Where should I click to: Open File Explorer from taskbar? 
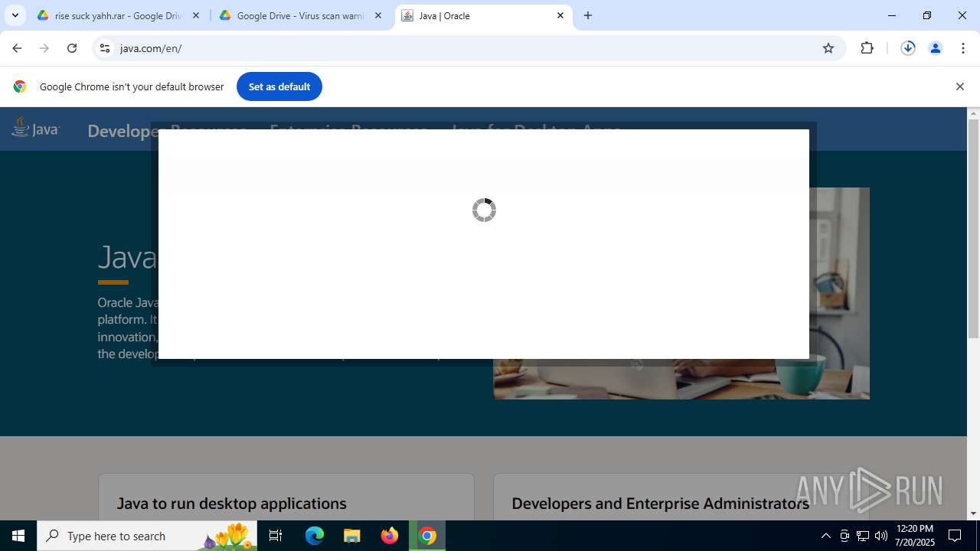351,536
